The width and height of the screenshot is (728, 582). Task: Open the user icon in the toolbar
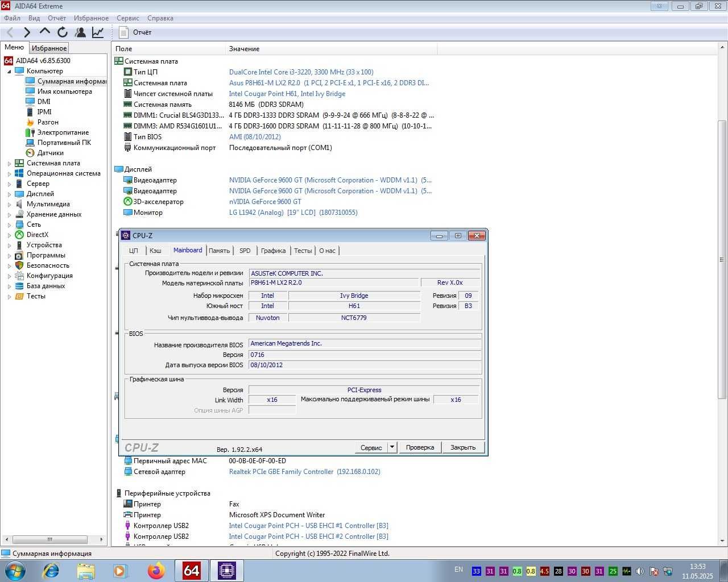coord(80,32)
